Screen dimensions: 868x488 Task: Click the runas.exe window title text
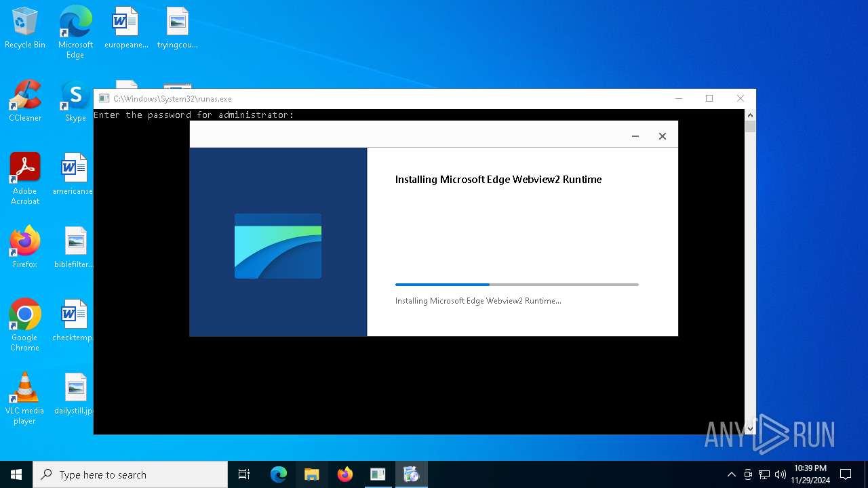[172, 99]
